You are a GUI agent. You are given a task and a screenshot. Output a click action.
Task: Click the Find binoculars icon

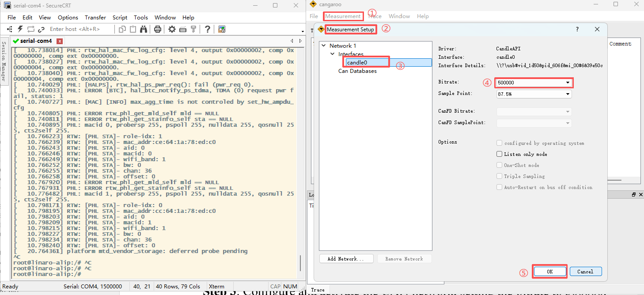(x=144, y=29)
